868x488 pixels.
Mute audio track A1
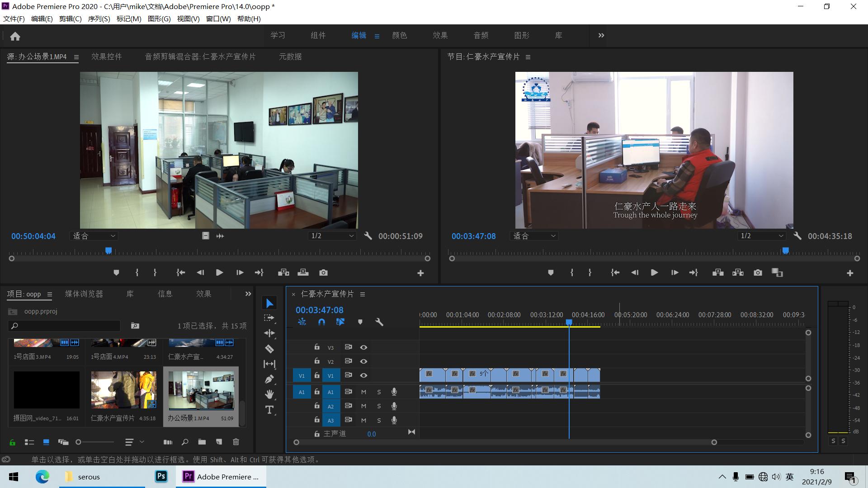tap(363, 392)
